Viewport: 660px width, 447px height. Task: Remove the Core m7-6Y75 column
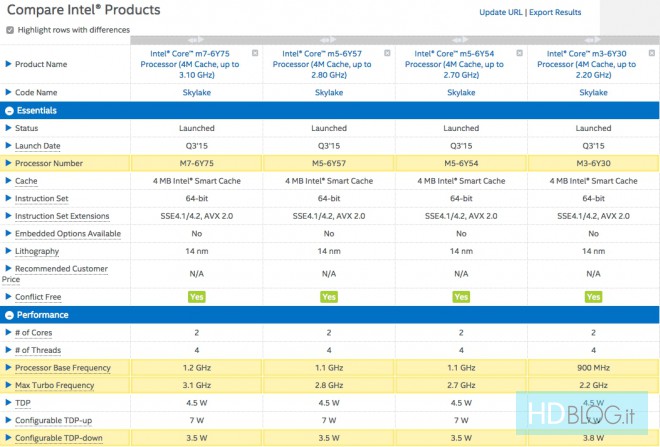click(x=254, y=52)
